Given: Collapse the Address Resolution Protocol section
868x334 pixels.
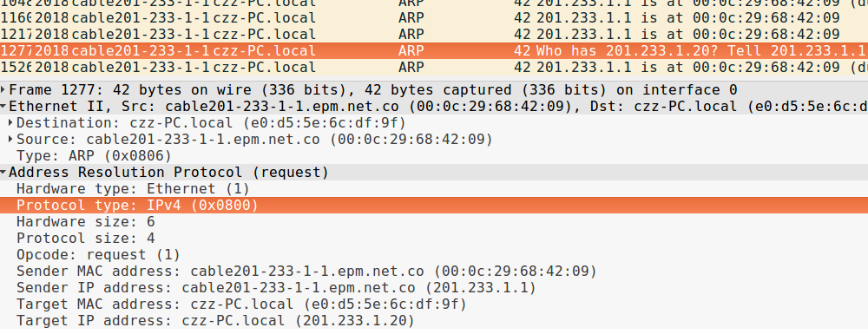Looking at the screenshot, I should (x=3, y=173).
